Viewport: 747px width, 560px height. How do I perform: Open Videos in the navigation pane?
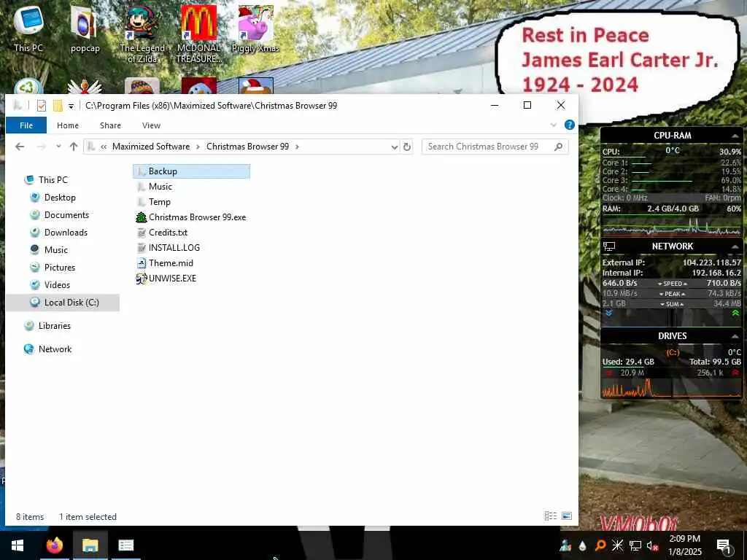[57, 285]
